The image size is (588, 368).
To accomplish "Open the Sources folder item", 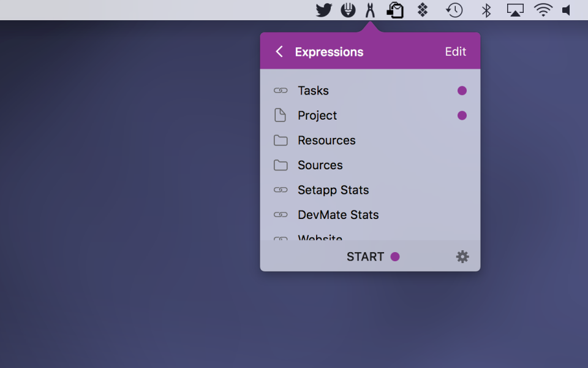I will coord(320,165).
